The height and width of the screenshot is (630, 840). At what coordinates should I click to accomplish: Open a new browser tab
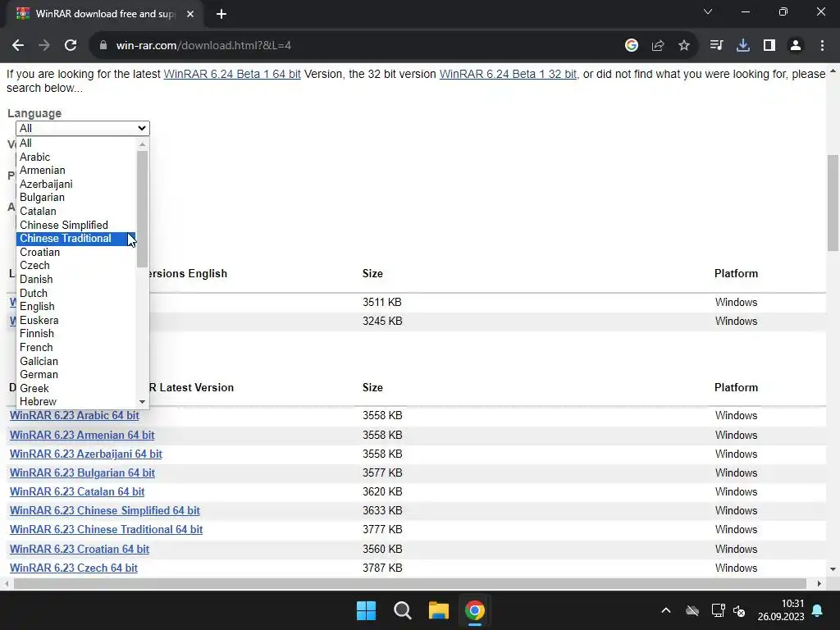221,14
